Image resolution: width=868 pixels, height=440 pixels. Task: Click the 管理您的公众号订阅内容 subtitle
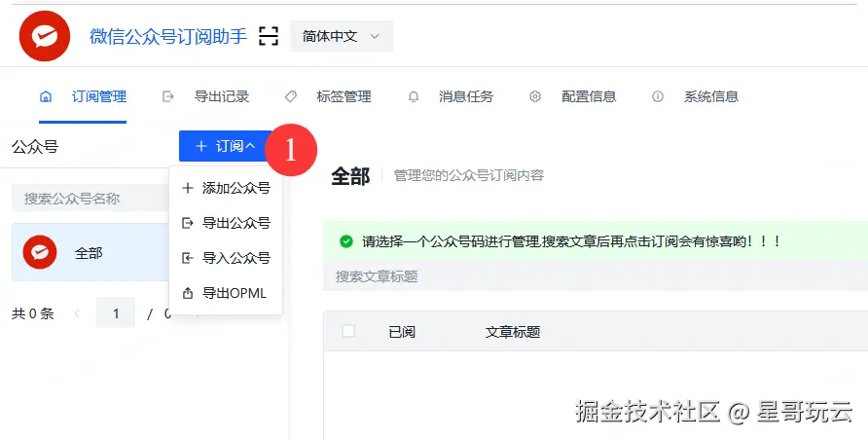point(469,175)
